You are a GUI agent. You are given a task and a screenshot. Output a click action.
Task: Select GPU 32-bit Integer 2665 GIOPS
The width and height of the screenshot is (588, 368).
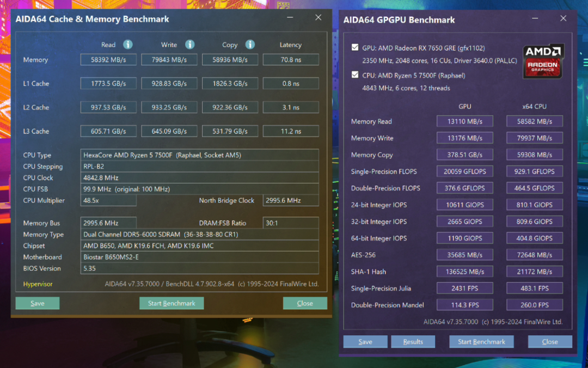coord(464,222)
